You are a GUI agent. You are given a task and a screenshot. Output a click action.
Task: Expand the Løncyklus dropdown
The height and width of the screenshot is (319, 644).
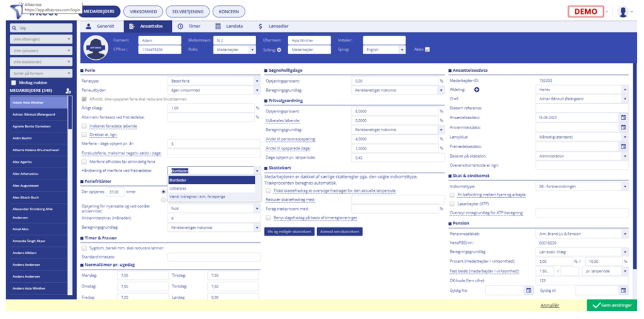point(582,137)
